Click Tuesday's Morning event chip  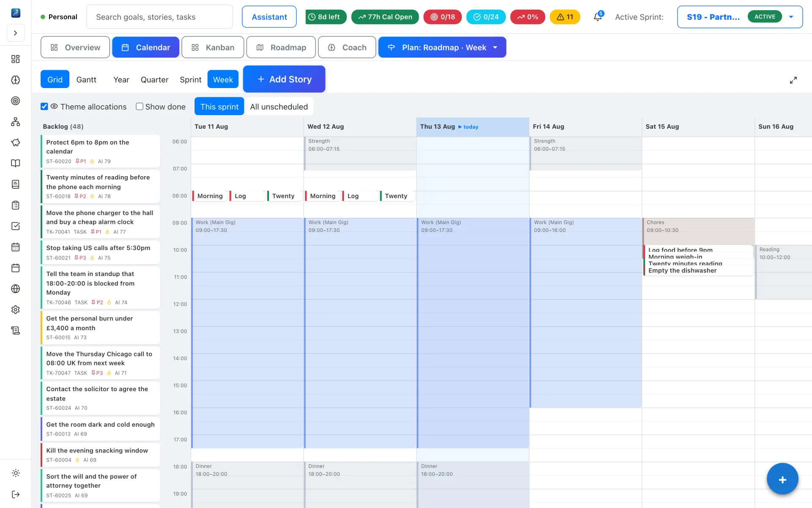(x=210, y=196)
